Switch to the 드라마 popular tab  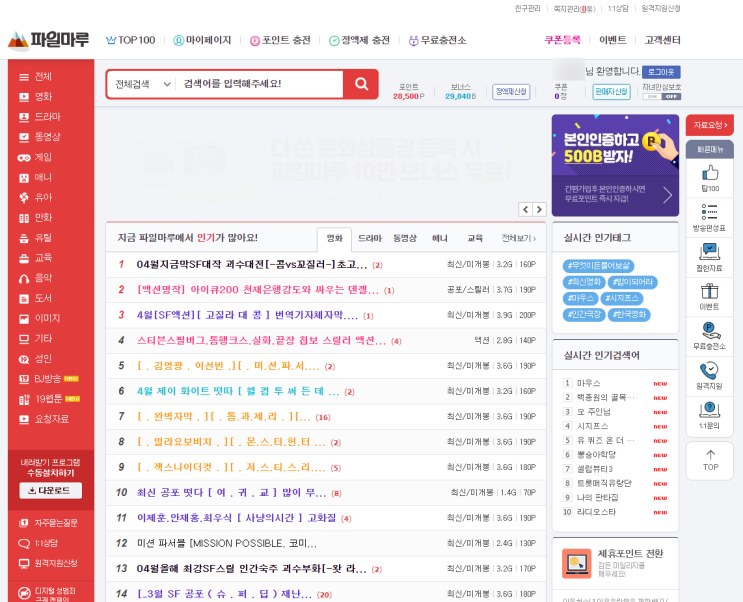[370, 238]
